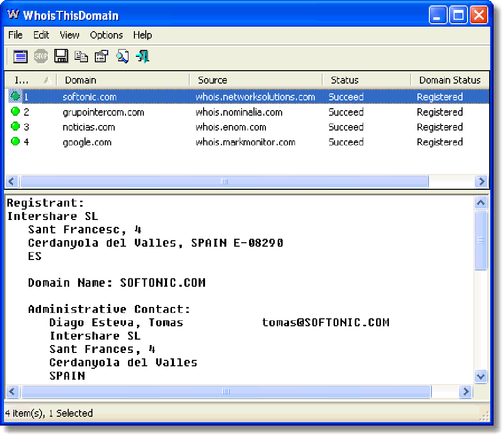
Task: Save selected items with the floppy disk icon
Action: 61,56
